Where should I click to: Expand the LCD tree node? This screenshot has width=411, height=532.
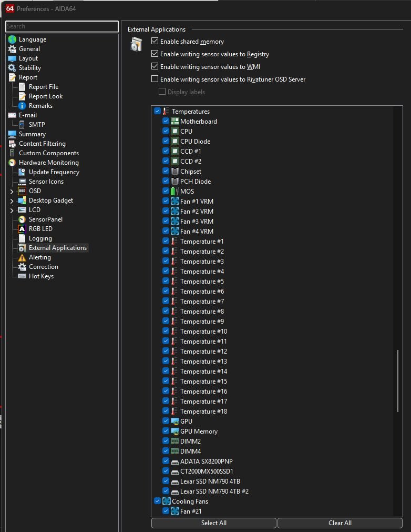click(12, 210)
